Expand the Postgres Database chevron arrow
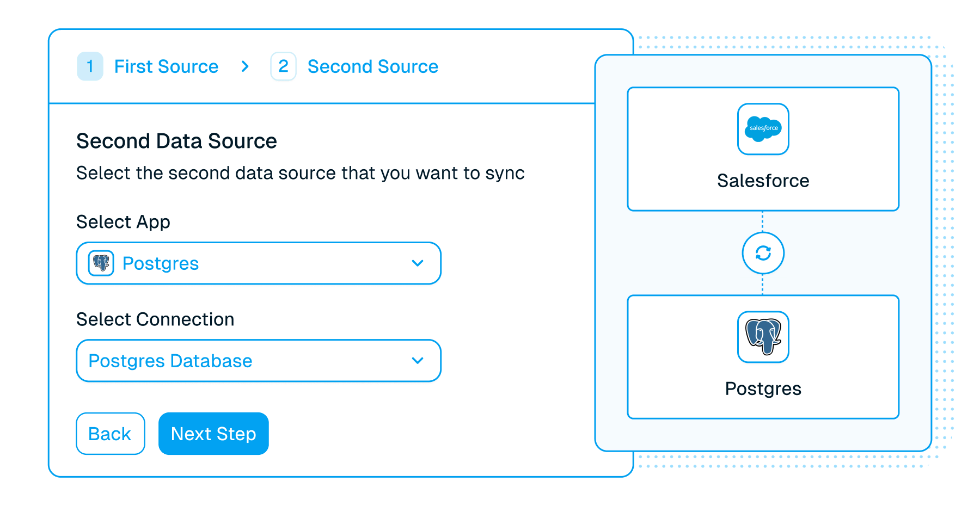Screen dimensions: 980x506 pos(418,361)
